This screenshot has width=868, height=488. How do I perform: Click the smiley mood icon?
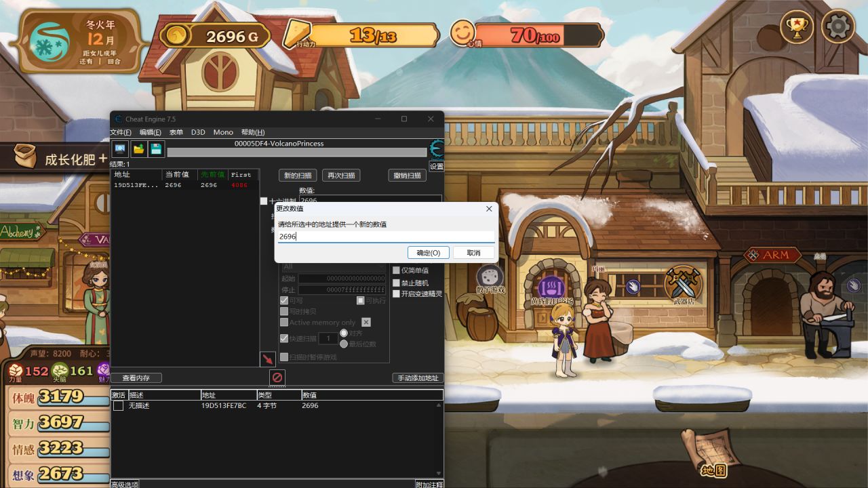462,33
